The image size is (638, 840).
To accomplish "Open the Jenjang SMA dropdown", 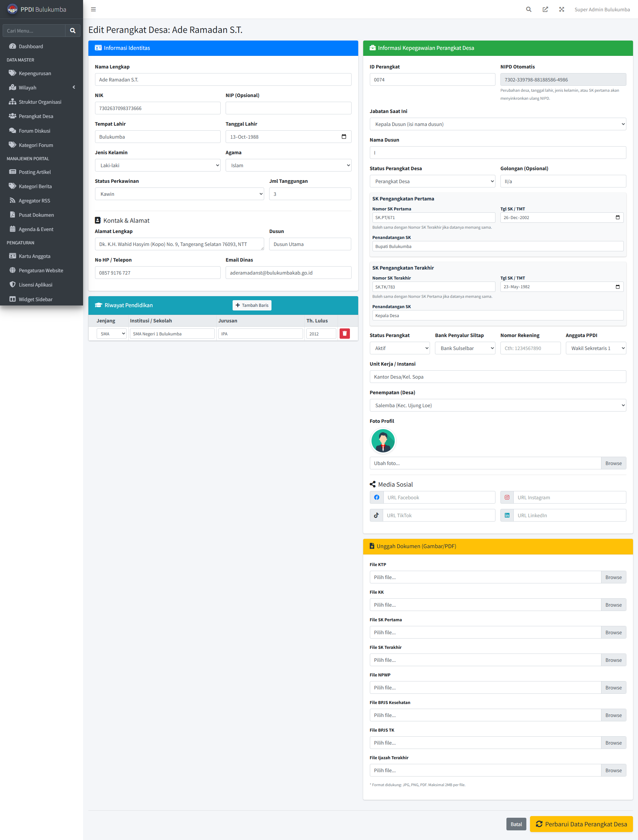I will pyautogui.click(x=111, y=333).
